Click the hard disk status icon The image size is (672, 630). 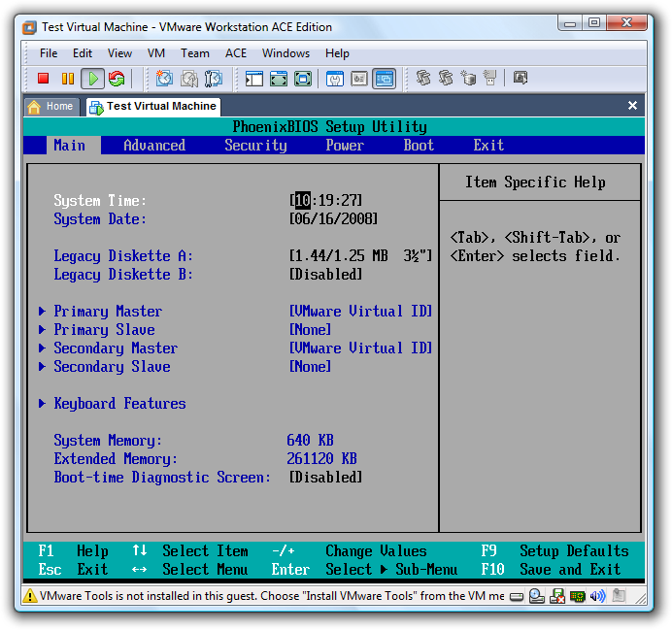[x=517, y=597]
